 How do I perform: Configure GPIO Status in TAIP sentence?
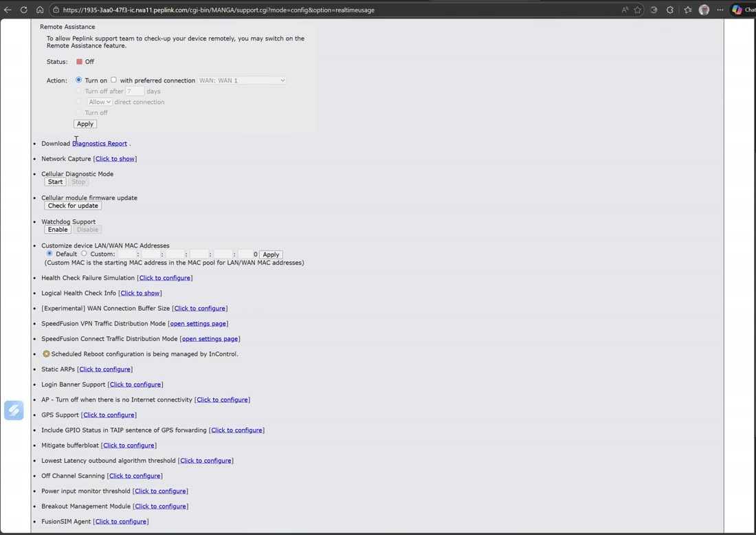pyautogui.click(x=236, y=430)
